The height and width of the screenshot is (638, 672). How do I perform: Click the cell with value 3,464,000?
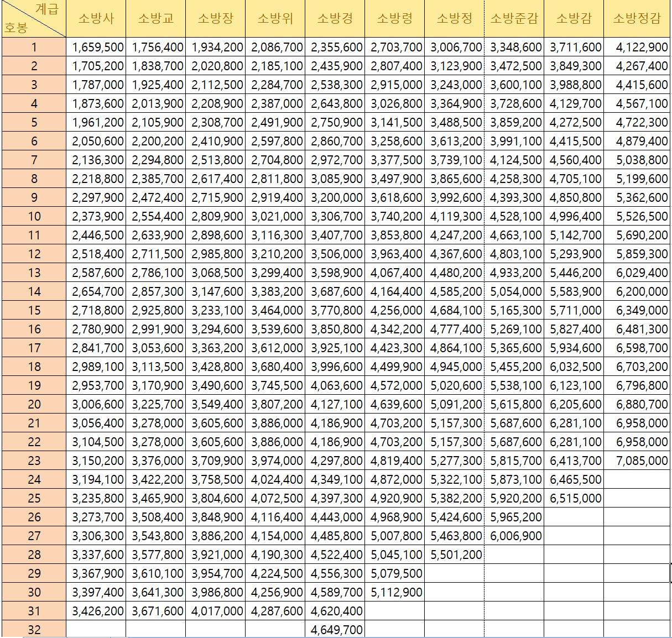(x=275, y=310)
